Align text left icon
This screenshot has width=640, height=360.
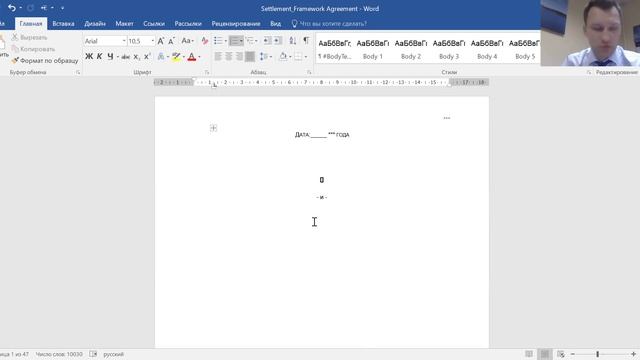(218, 56)
